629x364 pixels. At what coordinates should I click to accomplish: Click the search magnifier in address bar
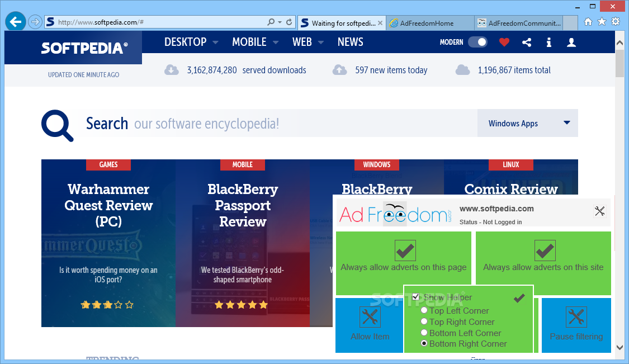[271, 22]
